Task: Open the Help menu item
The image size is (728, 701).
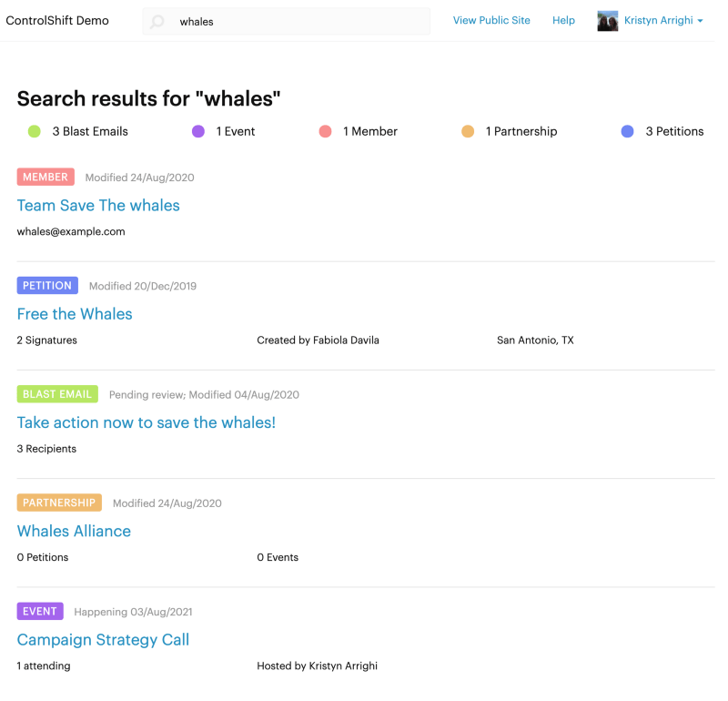Action: coord(563,20)
